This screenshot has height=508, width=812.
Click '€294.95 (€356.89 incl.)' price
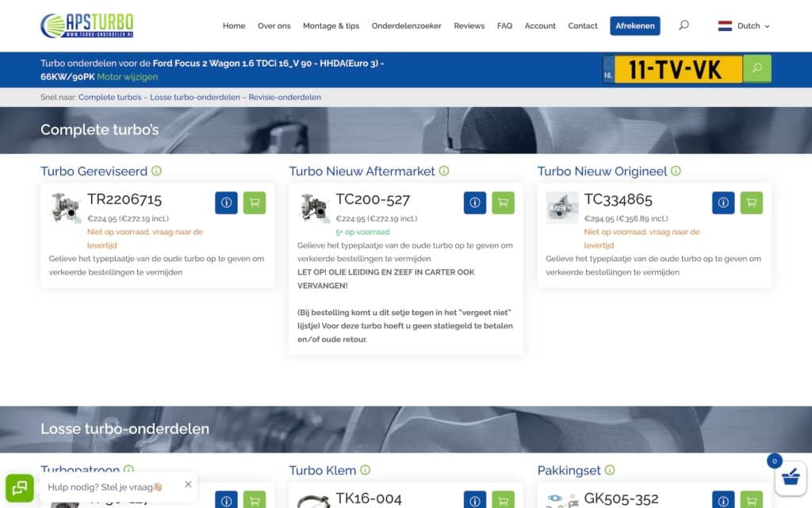tap(626, 218)
